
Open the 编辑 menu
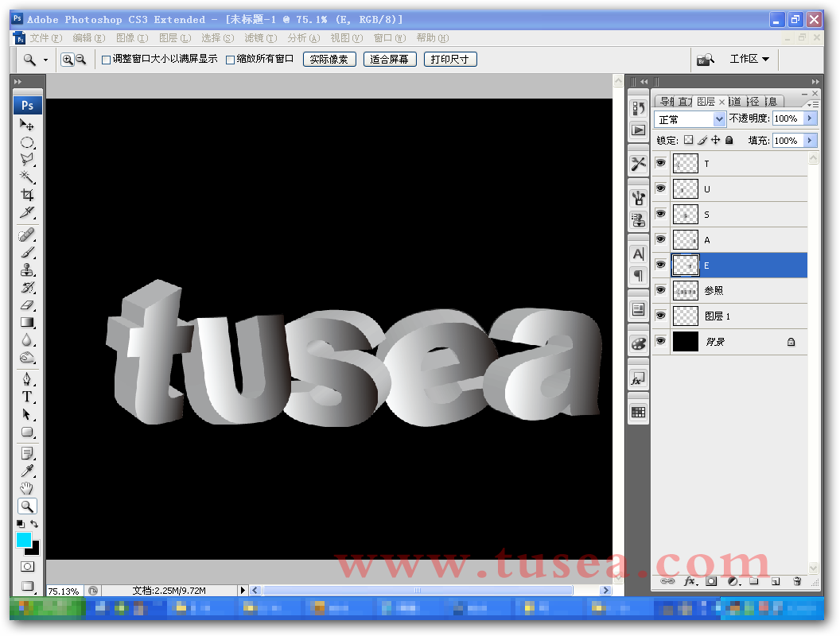pyautogui.click(x=89, y=38)
